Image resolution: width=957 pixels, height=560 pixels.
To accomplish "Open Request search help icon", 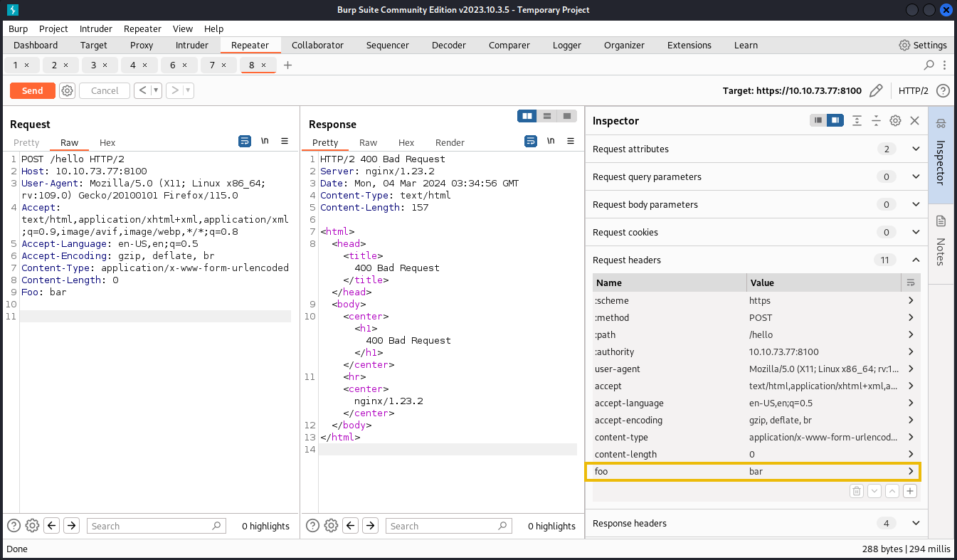I will 14,526.
